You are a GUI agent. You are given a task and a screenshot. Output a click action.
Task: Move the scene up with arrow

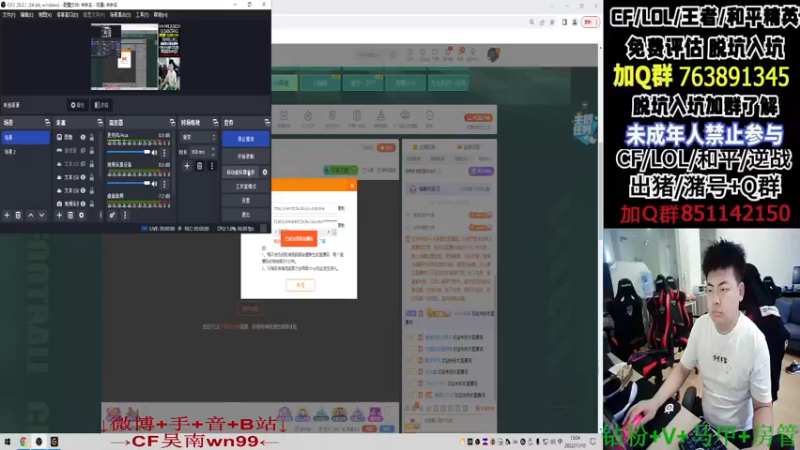[x=31, y=215]
